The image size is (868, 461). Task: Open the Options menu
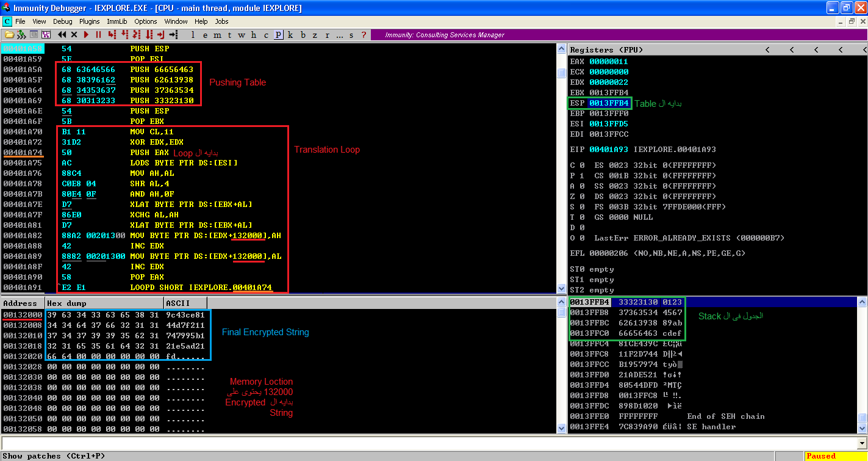145,21
